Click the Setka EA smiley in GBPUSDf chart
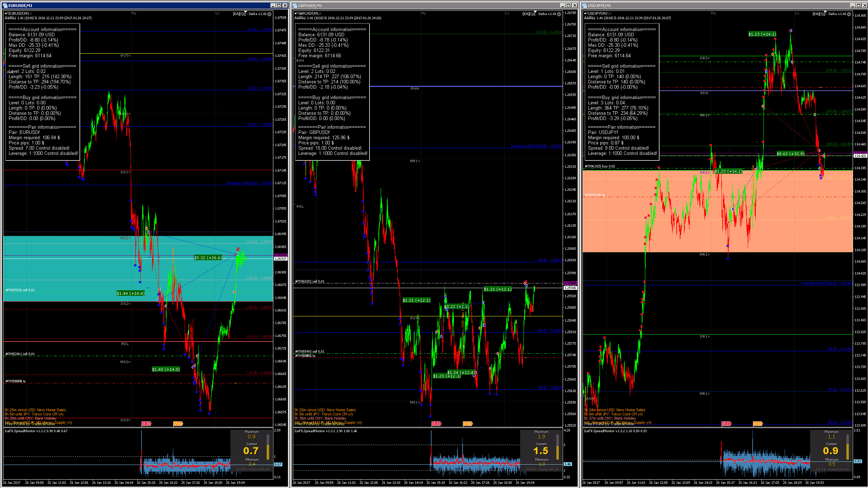Screen dimensions: 868x488 [559, 14]
